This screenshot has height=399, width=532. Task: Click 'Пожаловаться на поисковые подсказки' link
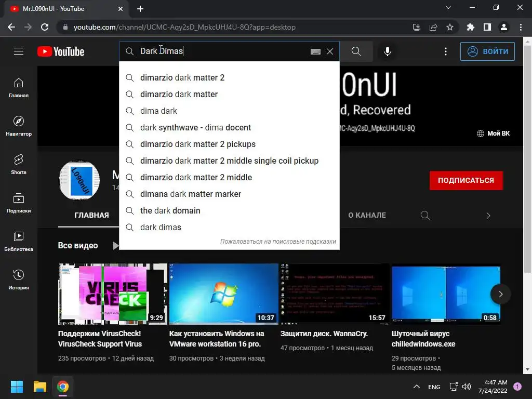click(278, 242)
